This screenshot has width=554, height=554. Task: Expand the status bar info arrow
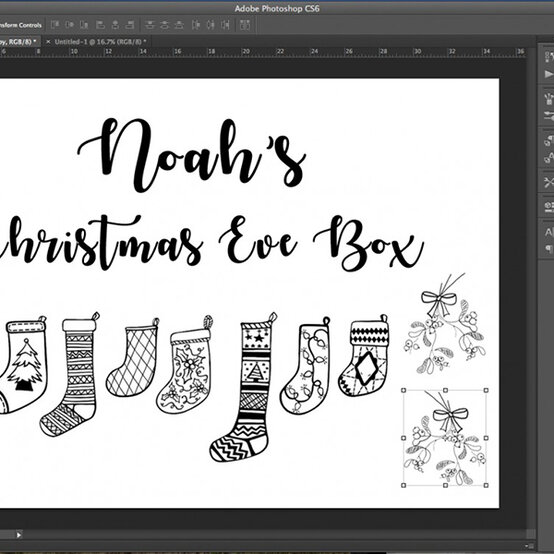point(18,535)
